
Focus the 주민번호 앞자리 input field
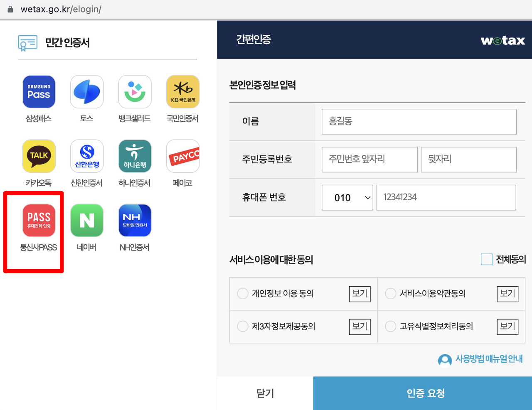[369, 160]
